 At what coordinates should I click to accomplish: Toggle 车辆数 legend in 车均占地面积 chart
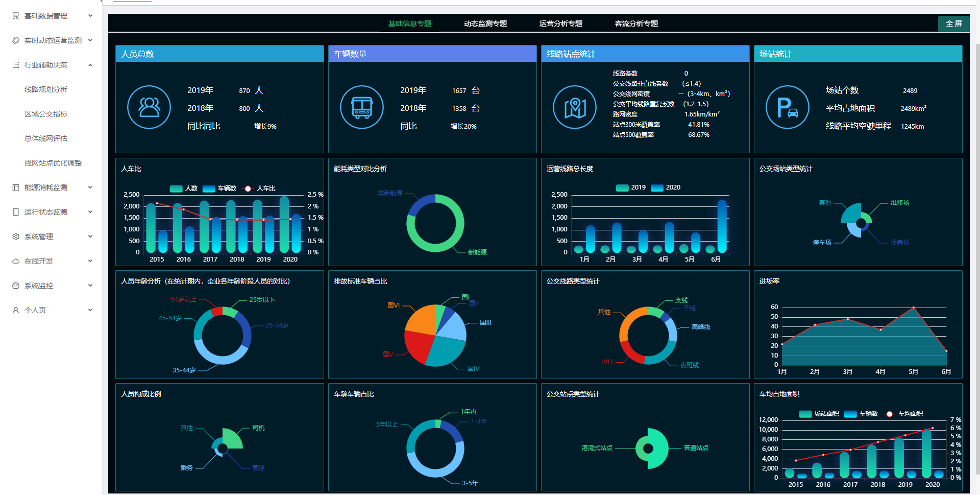861,414
